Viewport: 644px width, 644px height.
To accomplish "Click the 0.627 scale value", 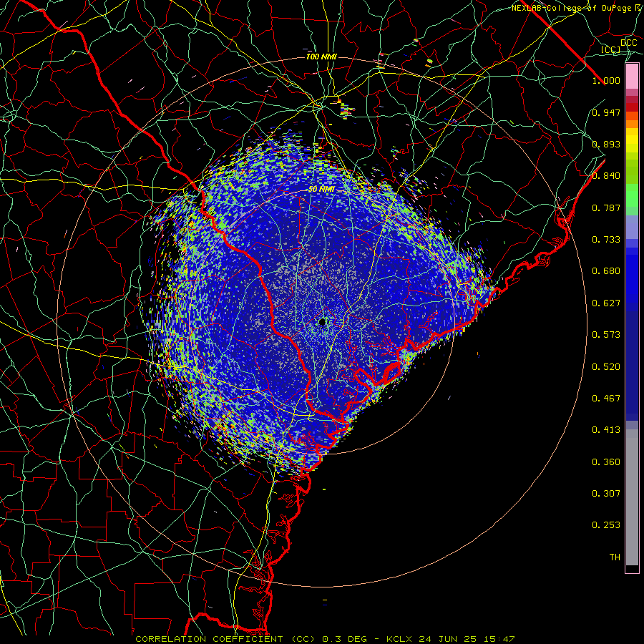I will [x=606, y=303].
